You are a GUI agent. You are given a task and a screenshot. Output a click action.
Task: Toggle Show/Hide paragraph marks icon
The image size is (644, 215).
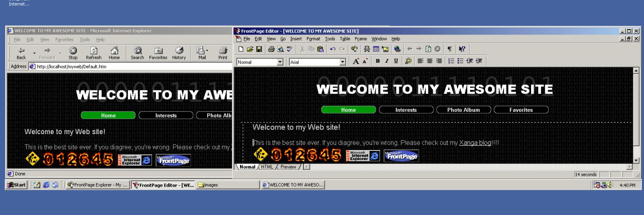pyautogui.click(x=450, y=49)
